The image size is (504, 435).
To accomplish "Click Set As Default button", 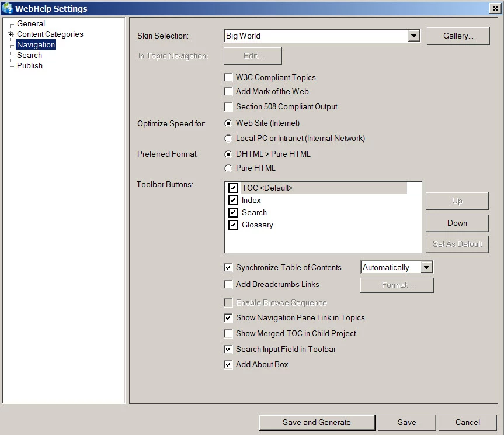I will [457, 244].
